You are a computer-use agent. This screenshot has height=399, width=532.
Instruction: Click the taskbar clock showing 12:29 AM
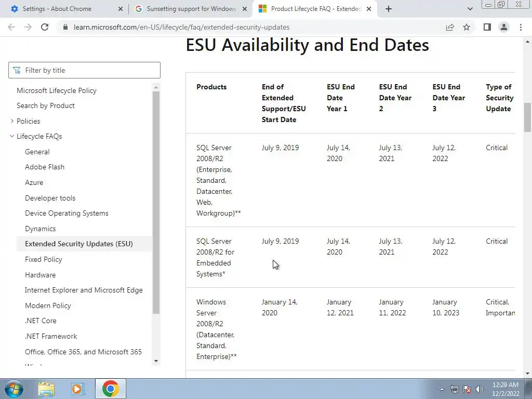click(506, 389)
